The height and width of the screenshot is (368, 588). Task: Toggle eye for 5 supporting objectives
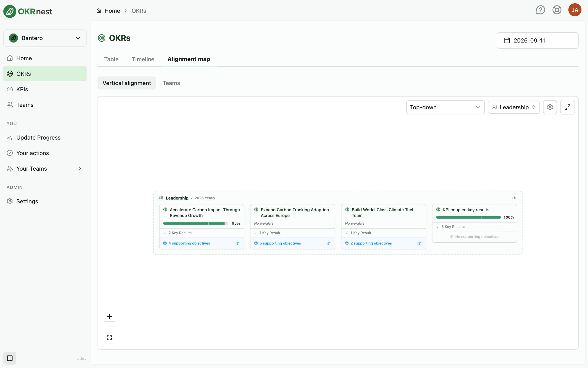(328, 243)
